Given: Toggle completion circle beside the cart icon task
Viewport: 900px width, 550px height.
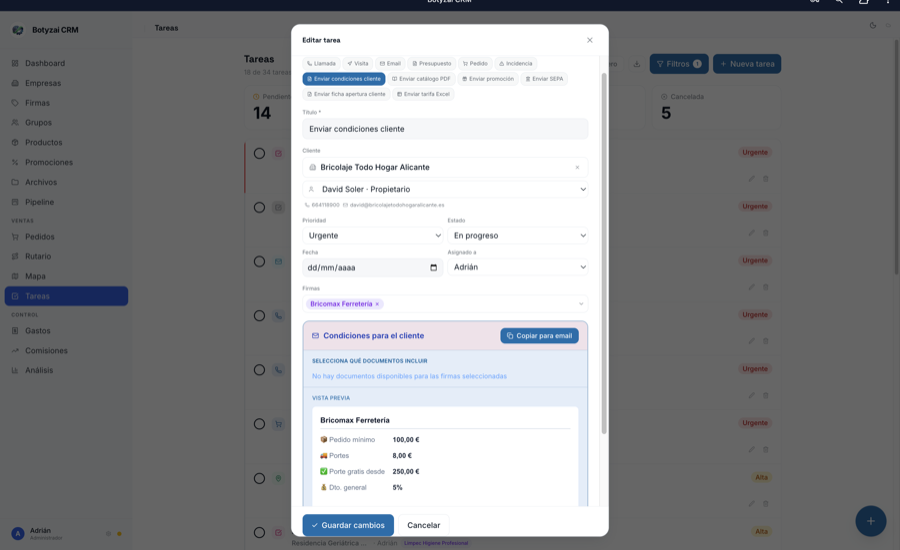Looking at the screenshot, I should tap(259, 424).
